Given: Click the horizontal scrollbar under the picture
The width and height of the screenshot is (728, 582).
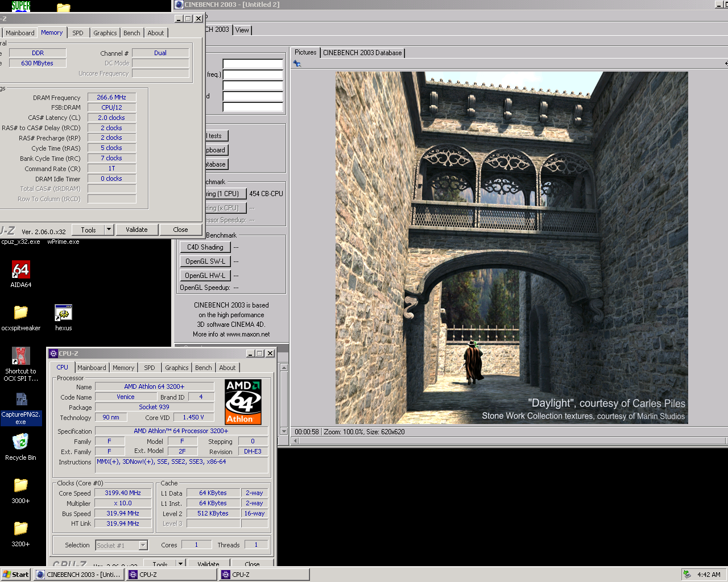Looking at the screenshot, I should 509,441.
